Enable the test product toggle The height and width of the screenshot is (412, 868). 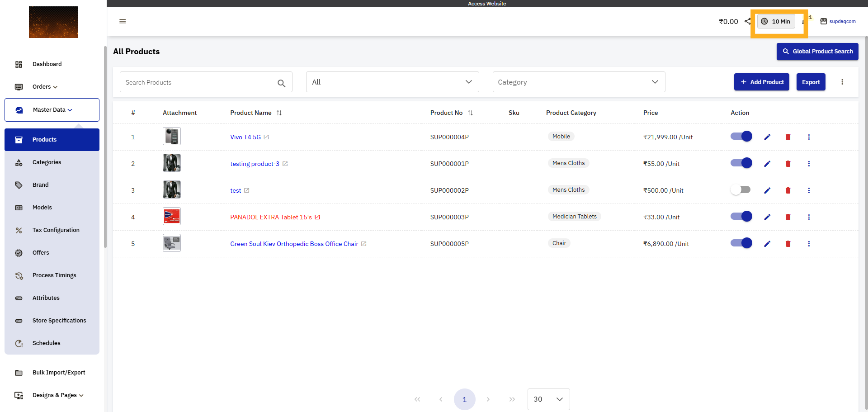point(741,190)
